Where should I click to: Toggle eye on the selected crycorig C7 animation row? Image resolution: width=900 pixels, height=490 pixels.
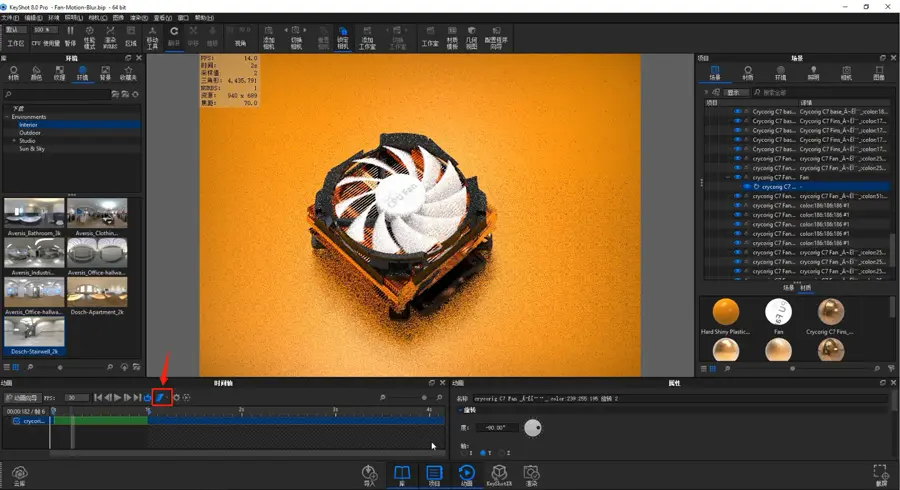pos(747,186)
